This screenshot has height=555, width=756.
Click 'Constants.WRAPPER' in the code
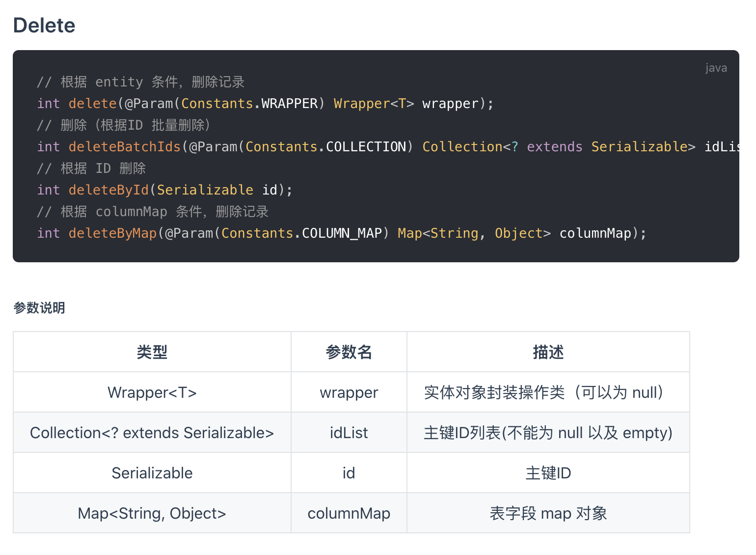[x=249, y=104]
